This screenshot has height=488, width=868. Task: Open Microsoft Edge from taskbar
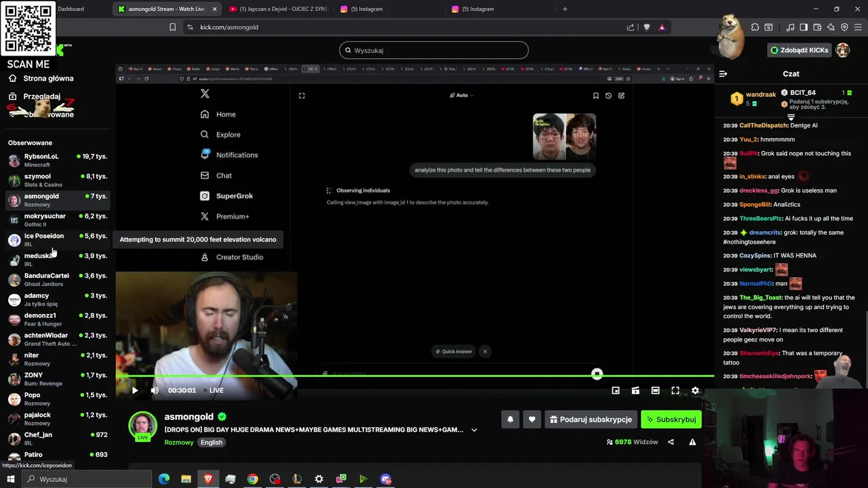pyautogui.click(x=164, y=479)
